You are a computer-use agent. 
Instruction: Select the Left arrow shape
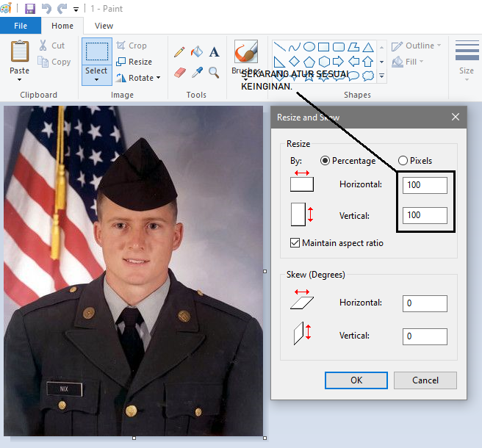tap(353, 62)
